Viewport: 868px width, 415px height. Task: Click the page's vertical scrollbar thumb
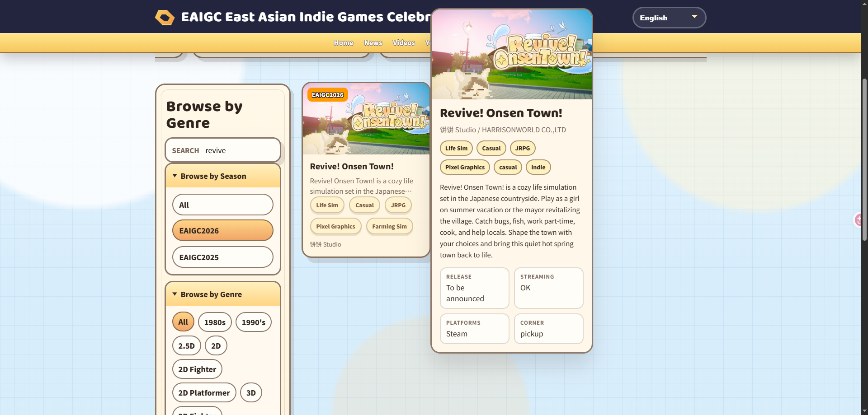pyautogui.click(x=864, y=159)
